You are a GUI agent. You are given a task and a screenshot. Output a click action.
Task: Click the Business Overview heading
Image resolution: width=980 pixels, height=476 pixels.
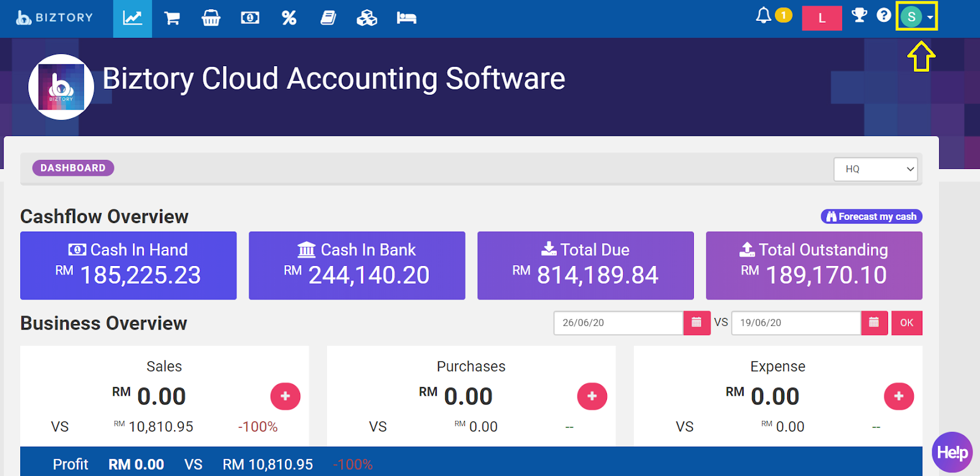pos(104,323)
